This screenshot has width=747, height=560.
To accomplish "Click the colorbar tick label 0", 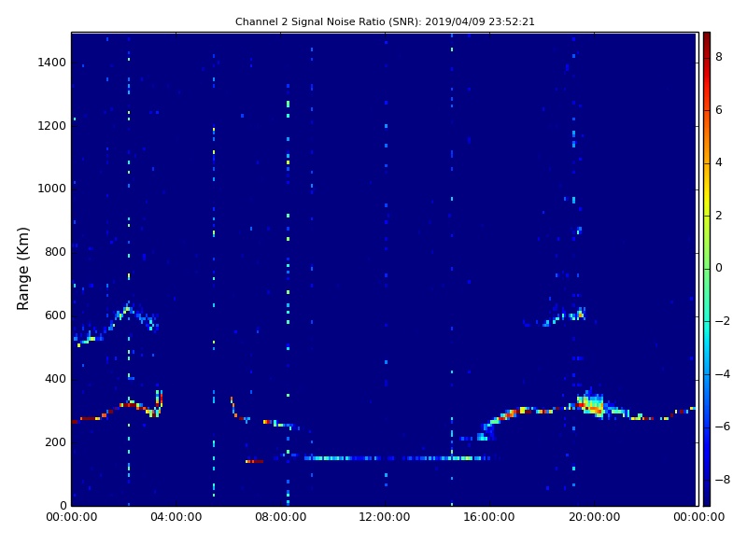I will [x=719, y=268].
